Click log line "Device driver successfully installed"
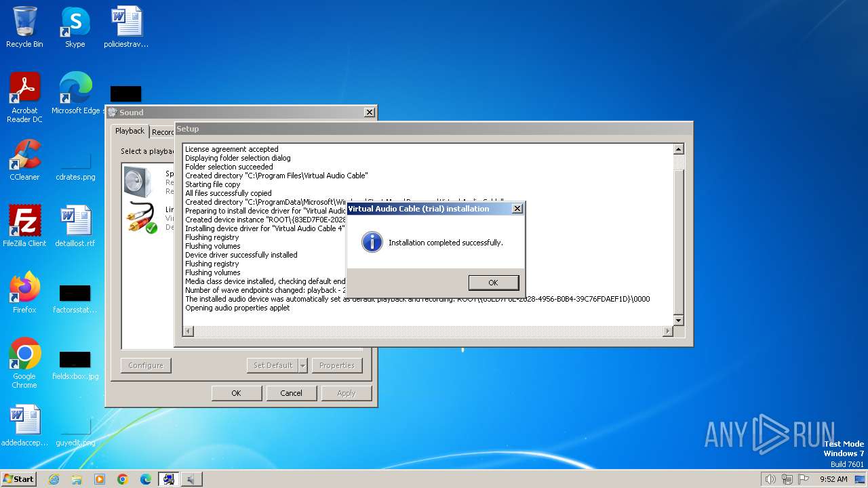Image resolution: width=868 pixels, height=488 pixels. click(x=241, y=255)
